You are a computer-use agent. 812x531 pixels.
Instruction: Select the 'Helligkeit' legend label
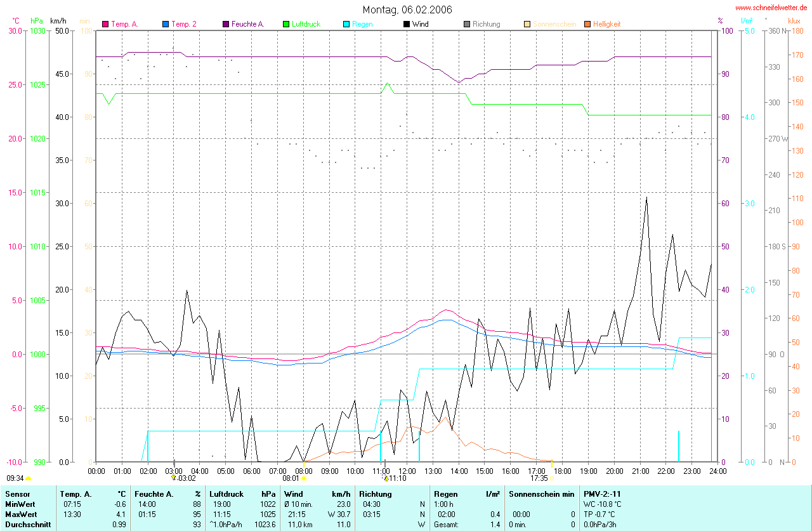click(607, 24)
